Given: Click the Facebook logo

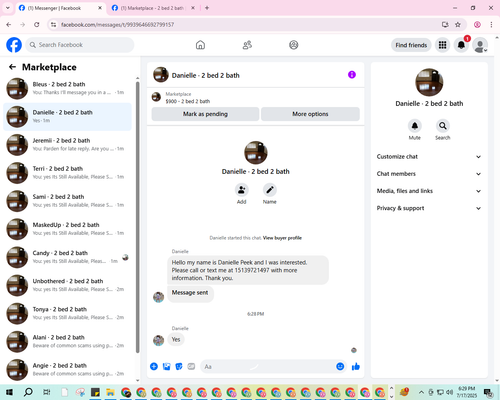Looking at the screenshot, I should coord(14,45).
